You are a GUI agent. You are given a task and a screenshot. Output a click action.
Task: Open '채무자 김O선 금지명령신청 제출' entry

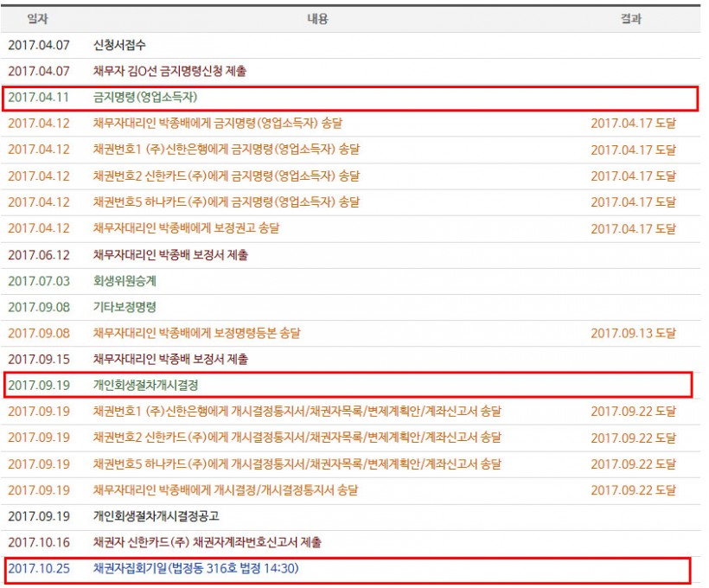coord(169,71)
